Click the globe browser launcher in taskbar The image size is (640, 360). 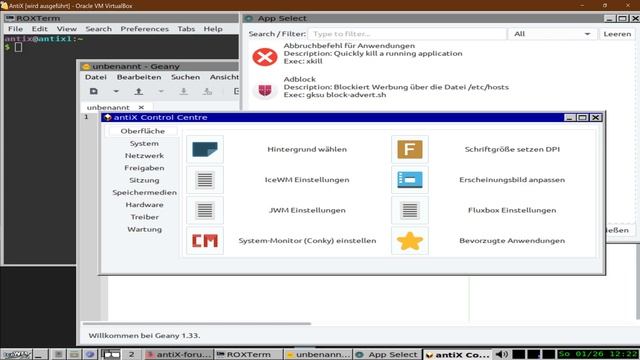(90, 354)
